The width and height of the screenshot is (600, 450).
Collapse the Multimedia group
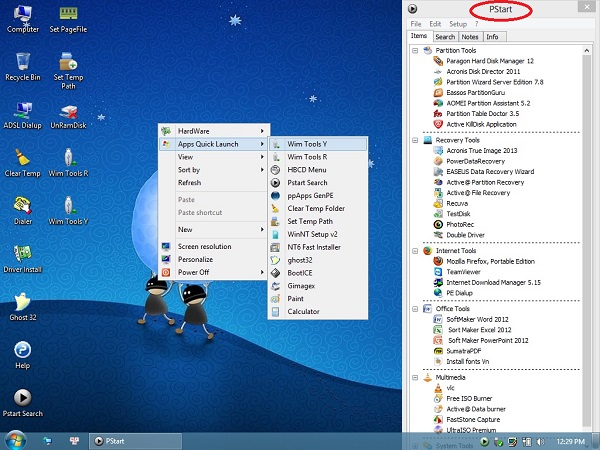click(x=415, y=378)
